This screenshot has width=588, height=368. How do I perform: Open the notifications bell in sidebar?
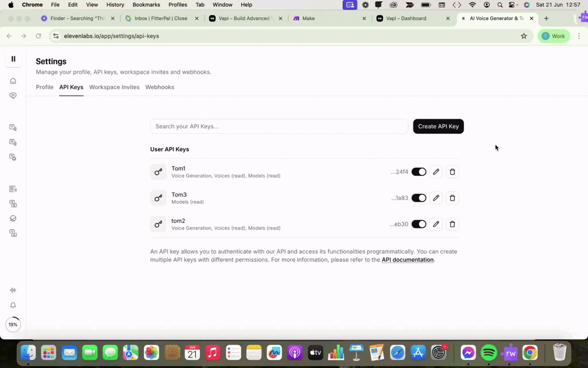pyautogui.click(x=13, y=305)
